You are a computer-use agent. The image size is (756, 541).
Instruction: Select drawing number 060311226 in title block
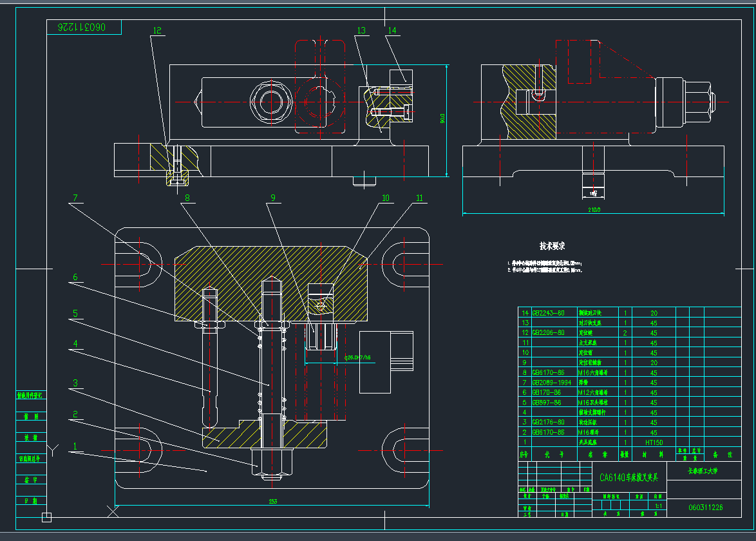[705, 508]
